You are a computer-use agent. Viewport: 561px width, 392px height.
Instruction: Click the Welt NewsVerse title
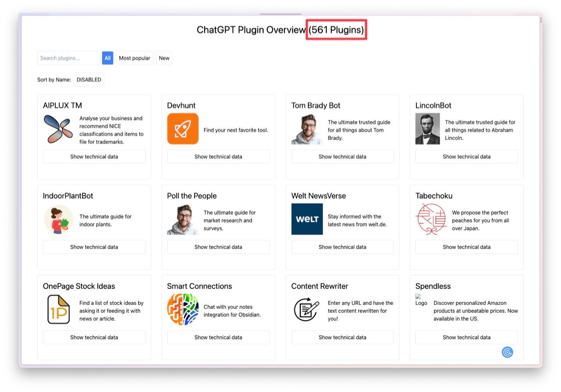tap(319, 196)
